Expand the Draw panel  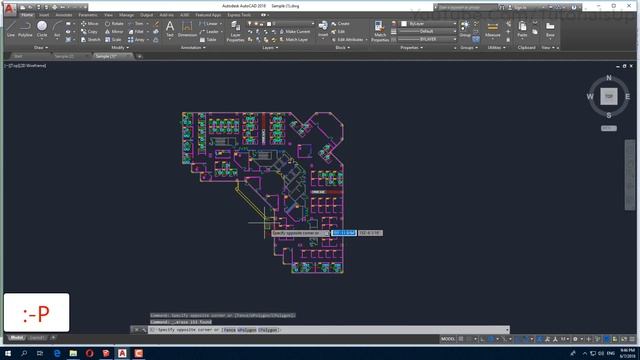40,48
